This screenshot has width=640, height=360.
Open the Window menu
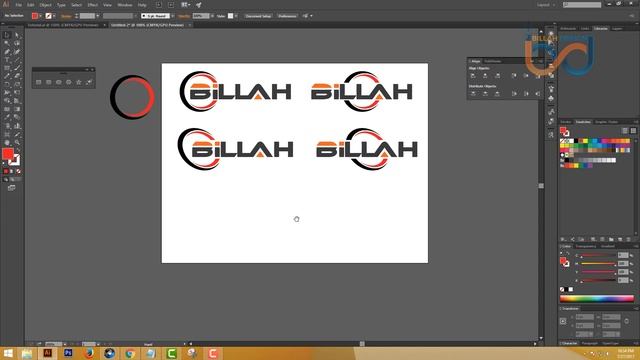124,5
